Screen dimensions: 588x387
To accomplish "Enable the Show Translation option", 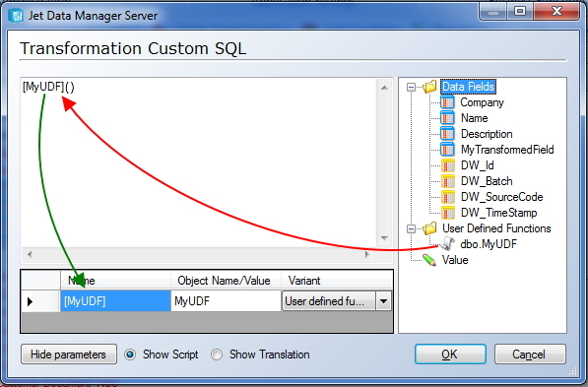I will coord(217,355).
